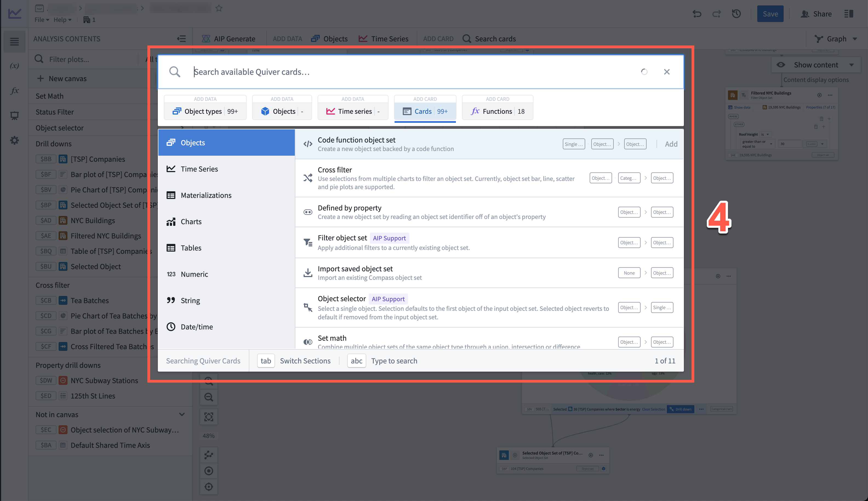Select the Object types tab

[205, 111]
